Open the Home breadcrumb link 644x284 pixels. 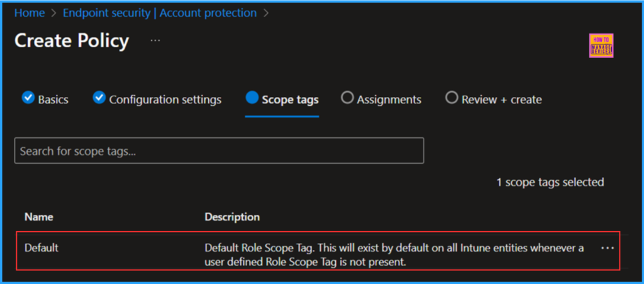(x=30, y=13)
